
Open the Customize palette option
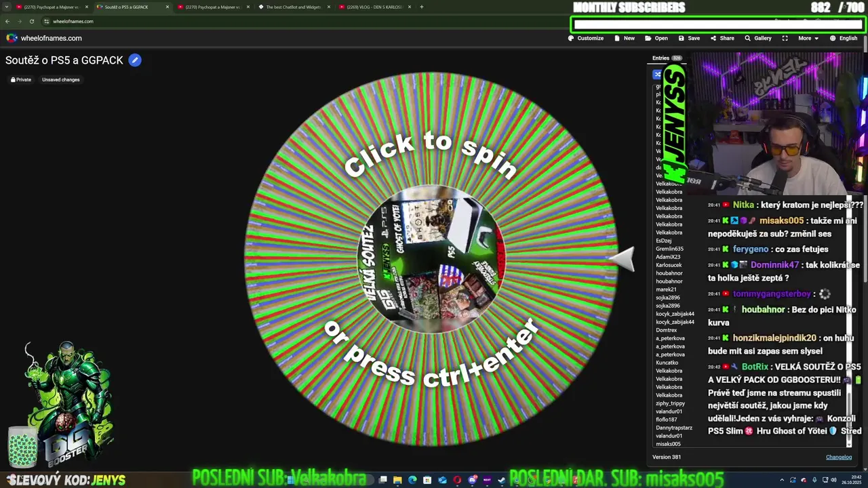click(x=586, y=38)
